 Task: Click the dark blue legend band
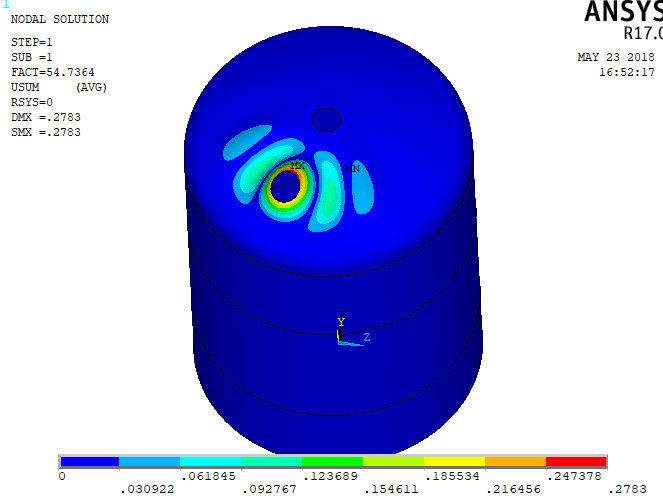click(90, 461)
